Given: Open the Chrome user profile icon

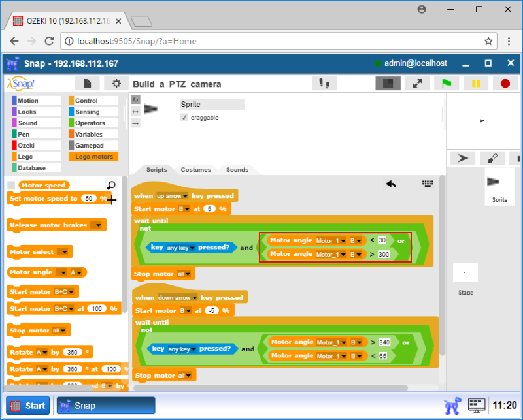Looking at the screenshot, I should pyautogui.click(x=422, y=9).
